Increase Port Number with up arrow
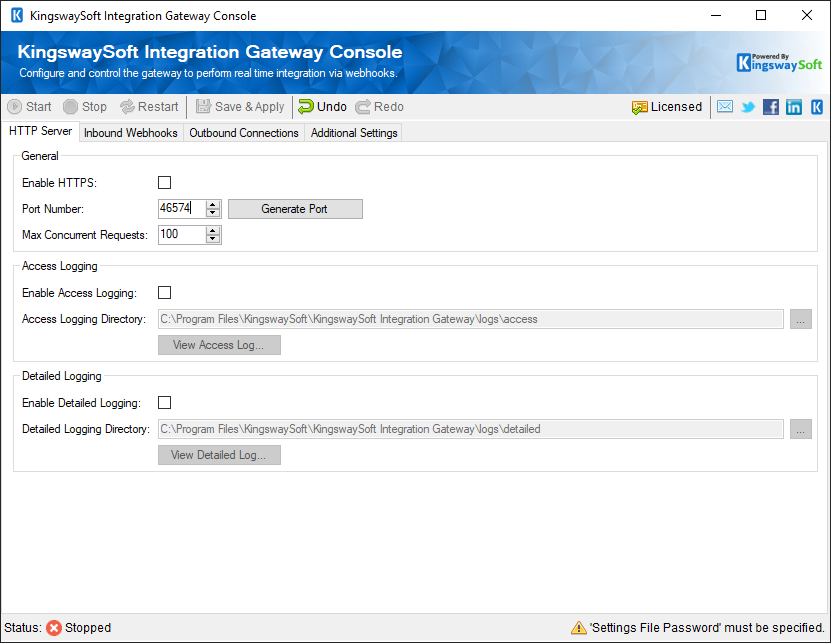 (213, 205)
